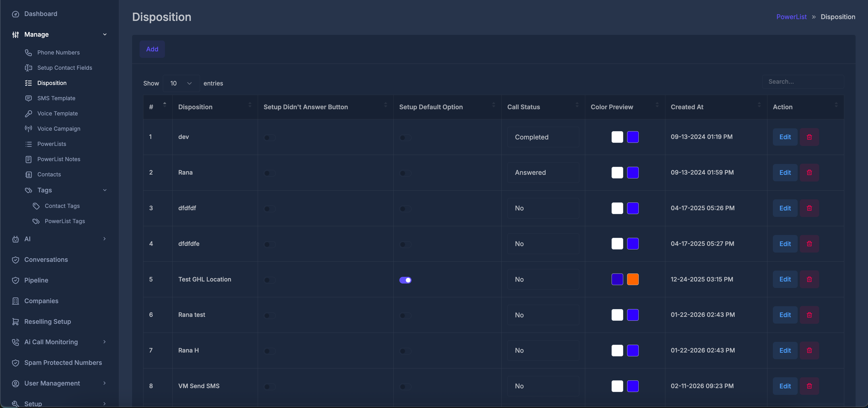Screen dimensions: 868x408
Task: Open the Show entries dropdown
Action: [x=181, y=83]
